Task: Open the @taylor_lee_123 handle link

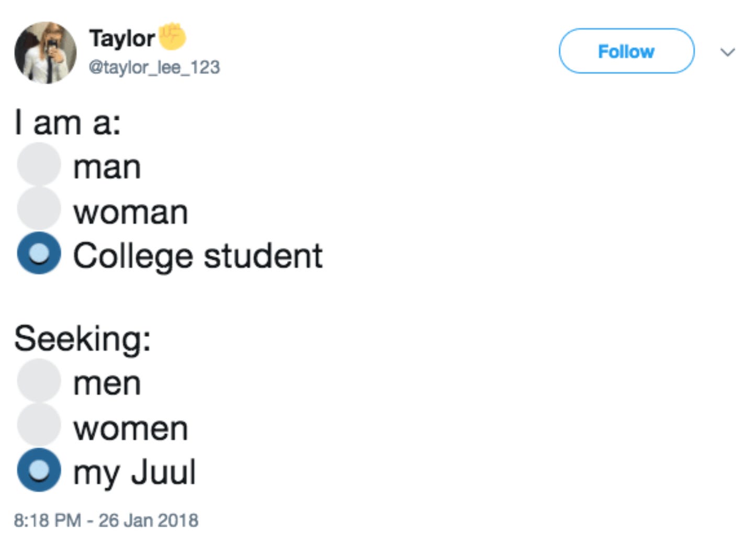Action: [x=154, y=67]
